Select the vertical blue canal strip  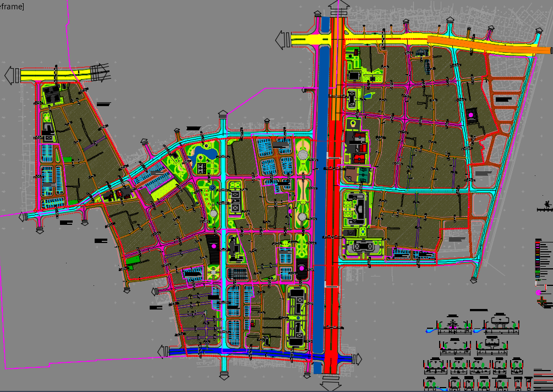click(x=321, y=192)
